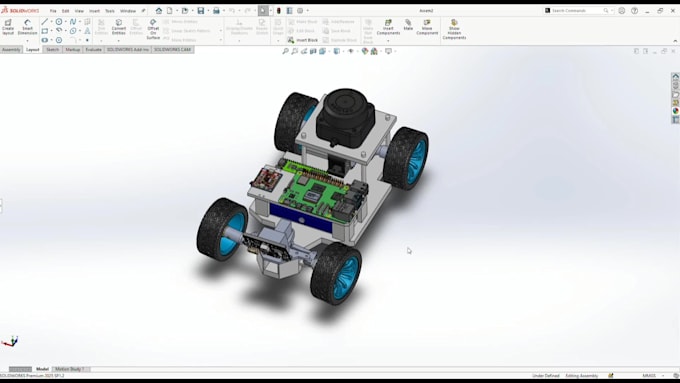
Task: Expand Convert Entities dropdown arrow
Action: pyautogui.click(x=118, y=40)
